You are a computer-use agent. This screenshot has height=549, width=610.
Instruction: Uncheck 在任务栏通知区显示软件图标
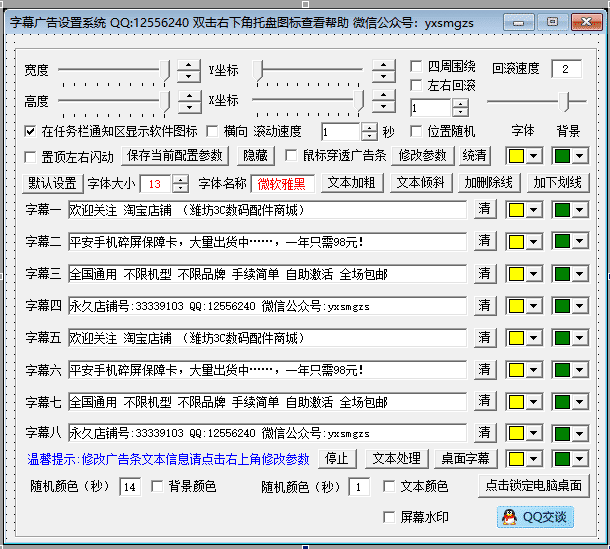[30, 131]
